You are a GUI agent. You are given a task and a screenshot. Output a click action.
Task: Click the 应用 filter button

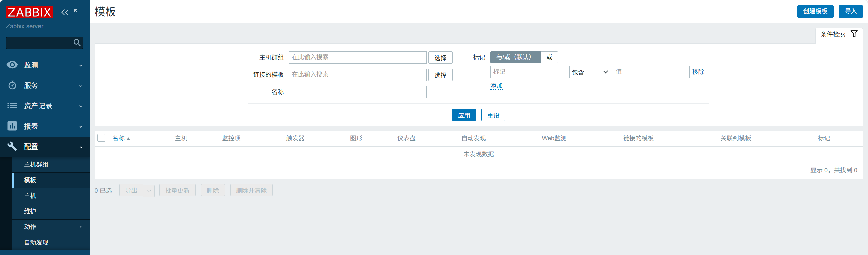(x=464, y=115)
